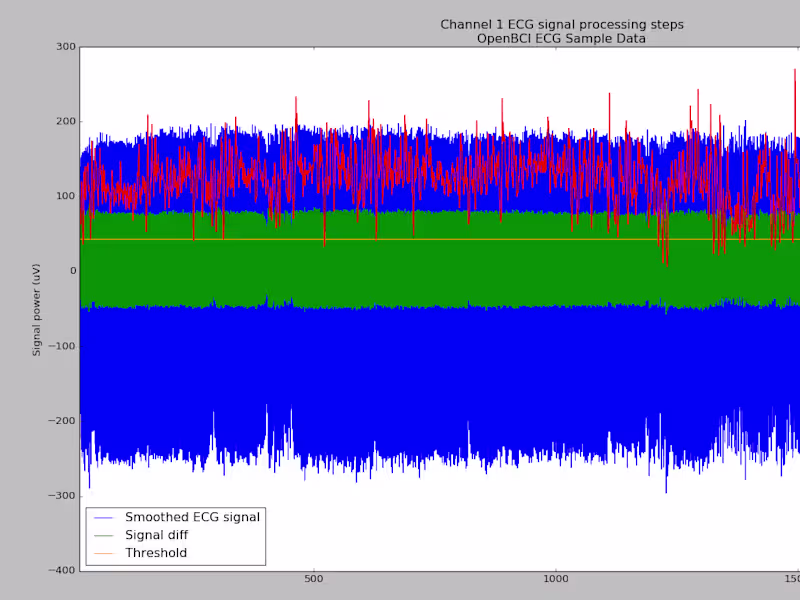The image size is (800, 600).
Task: Click the subtitle 'OpenBCI ECG Sample Data'
Action: (561, 39)
